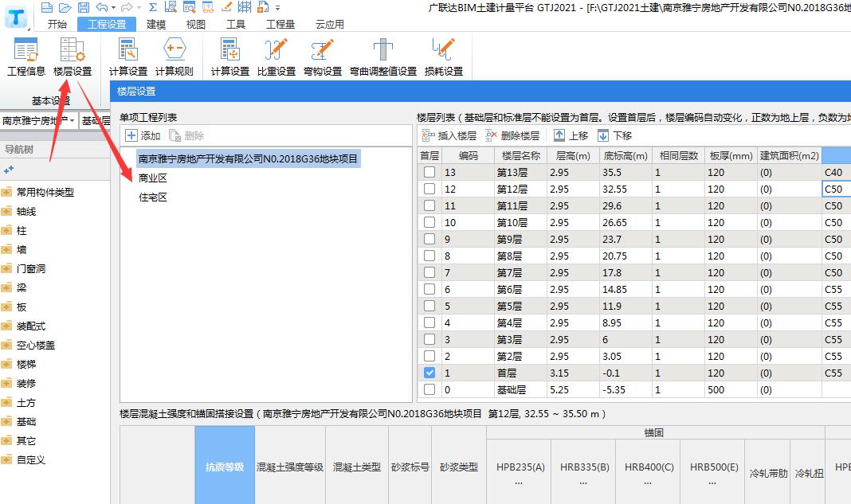Expand 门窗洞 folder in navigation tree
Image resolution: width=851 pixels, height=504 pixels.
point(6,268)
